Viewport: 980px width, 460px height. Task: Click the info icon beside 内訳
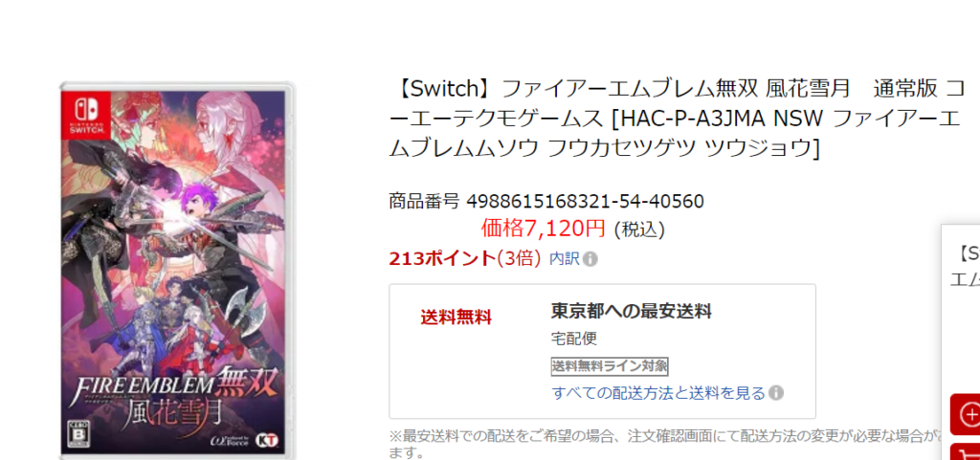[x=590, y=259]
